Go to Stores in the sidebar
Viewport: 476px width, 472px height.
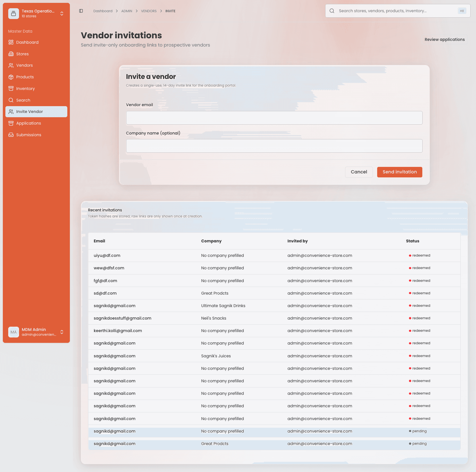36,54
